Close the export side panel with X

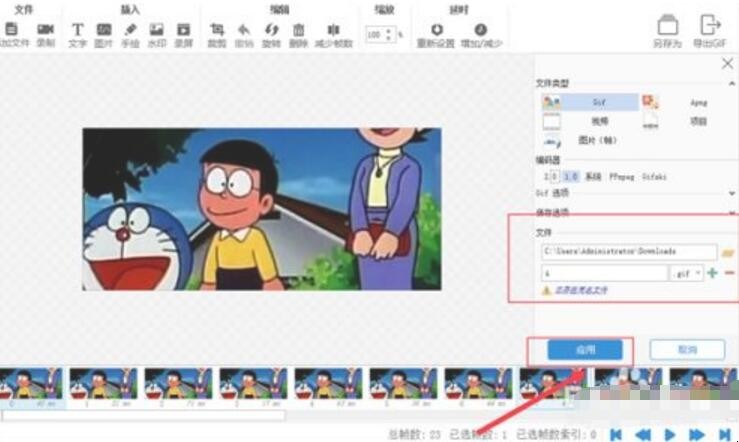727,63
